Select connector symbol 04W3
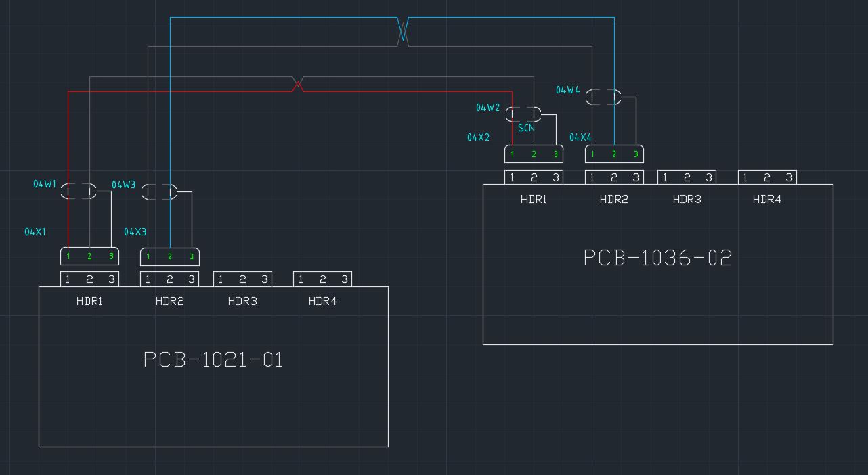This screenshot has width=868, height=475. coord(160,192)
